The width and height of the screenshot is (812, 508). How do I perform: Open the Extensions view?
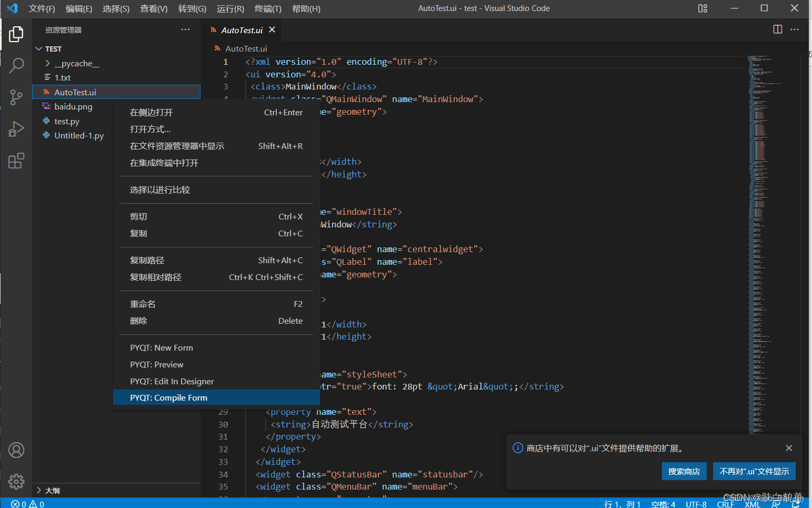(16, 161)
